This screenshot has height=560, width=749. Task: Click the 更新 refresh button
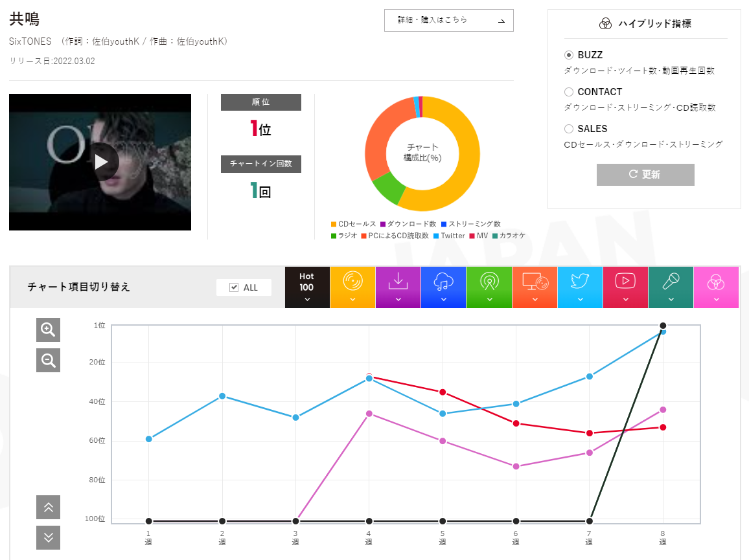[645, 174]
